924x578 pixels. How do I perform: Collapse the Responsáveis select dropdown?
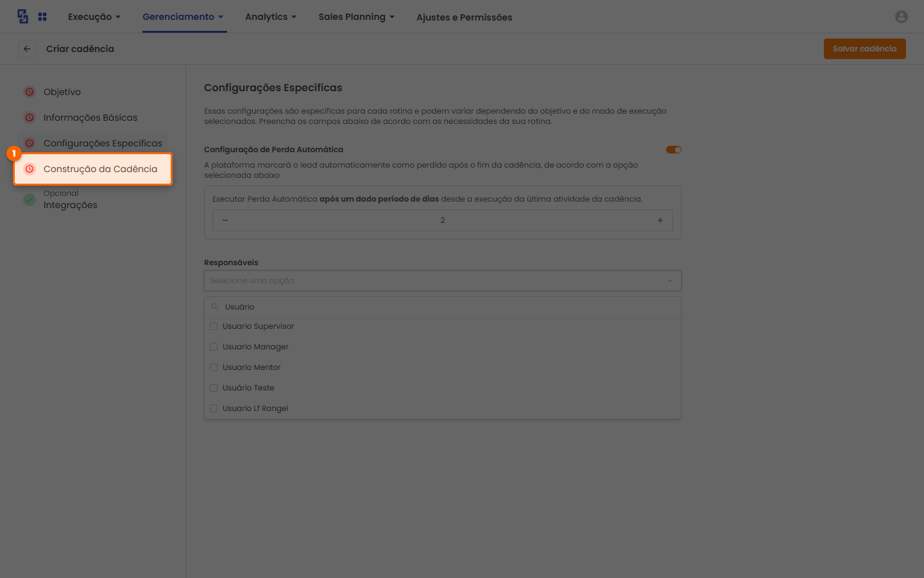[670, 281]
